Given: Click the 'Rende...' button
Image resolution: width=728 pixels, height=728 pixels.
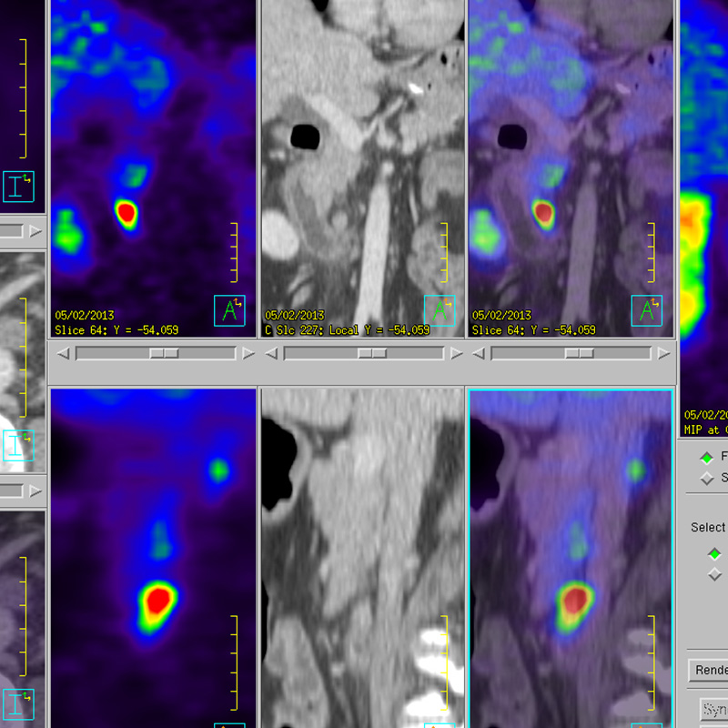Looking at the screenshot, I should pyautogui.click(x=708, y=670).
